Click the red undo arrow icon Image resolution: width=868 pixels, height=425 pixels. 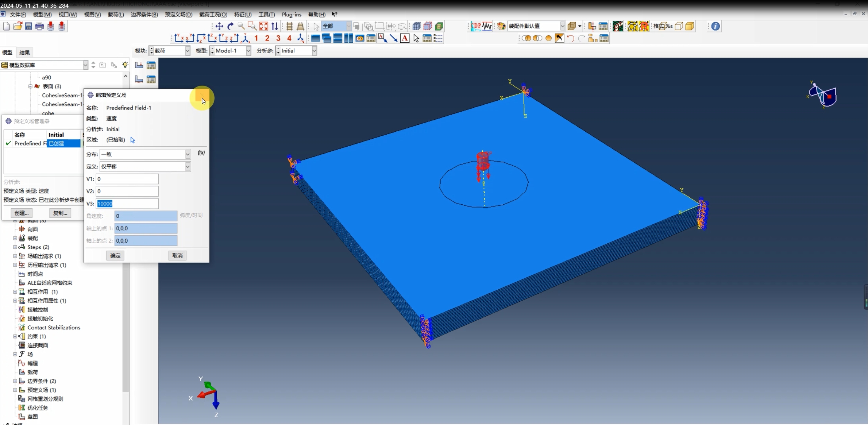[571, 38]
